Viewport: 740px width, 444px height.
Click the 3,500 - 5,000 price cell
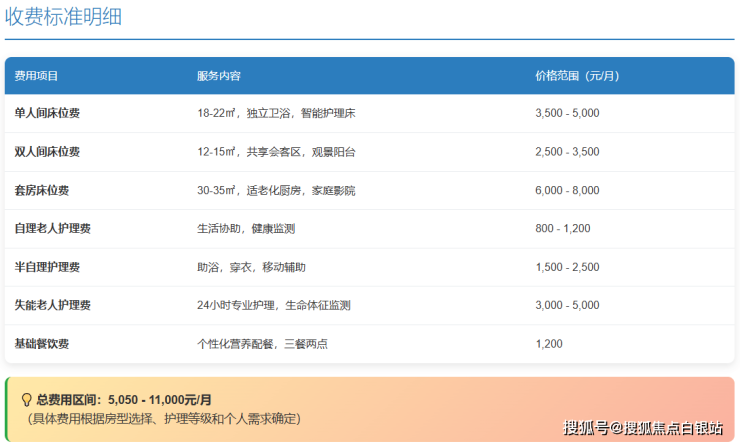click(567, 113)
